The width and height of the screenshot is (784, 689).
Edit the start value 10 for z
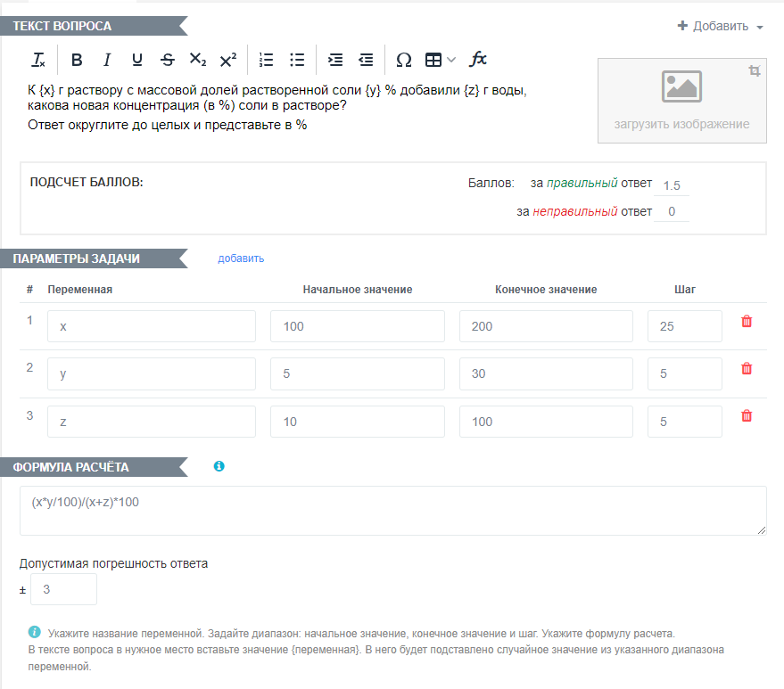(x=358, y=422)
